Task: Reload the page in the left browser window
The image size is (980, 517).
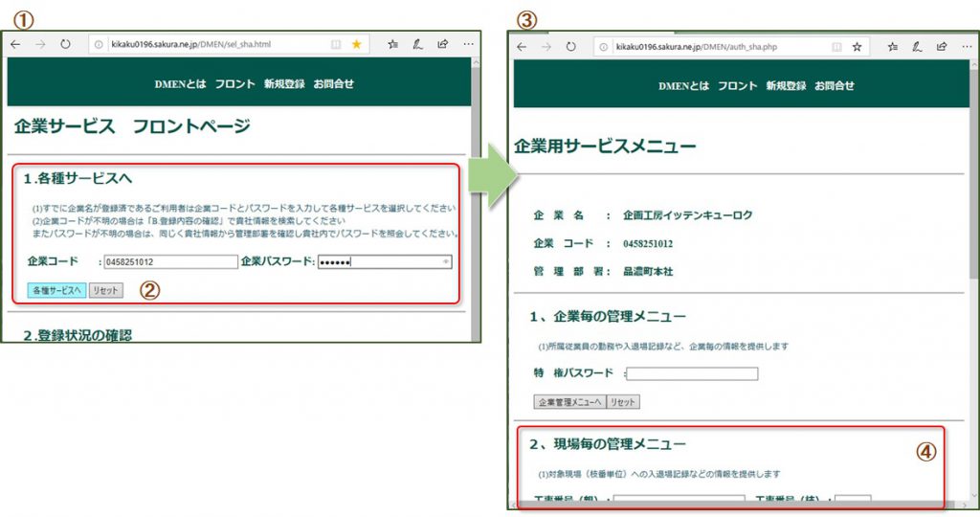Action: (x=65, y=44)
